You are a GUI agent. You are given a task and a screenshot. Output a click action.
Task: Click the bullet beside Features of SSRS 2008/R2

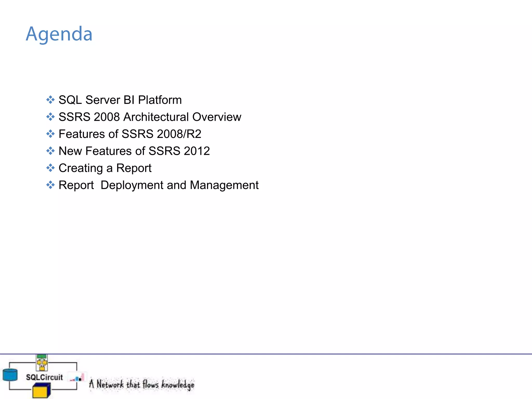(x=50, y=134)
